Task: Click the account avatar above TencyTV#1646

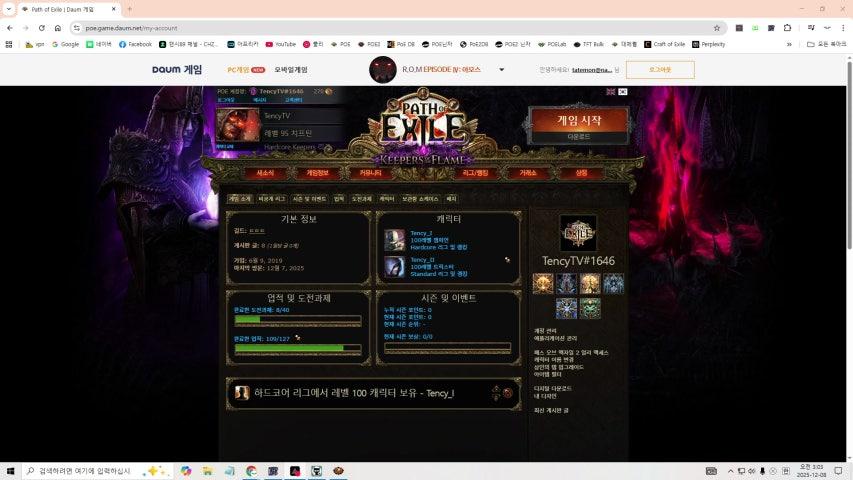Action: coord(578,233)
